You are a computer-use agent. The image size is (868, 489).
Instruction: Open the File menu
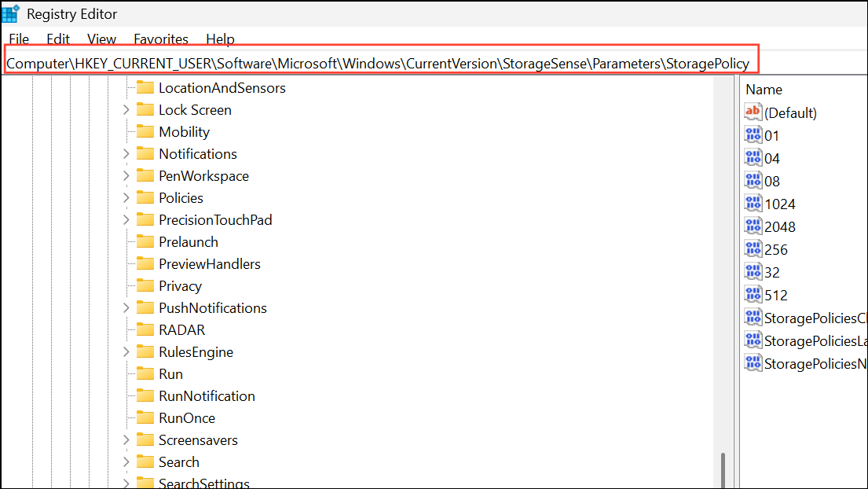click(19, 39)
